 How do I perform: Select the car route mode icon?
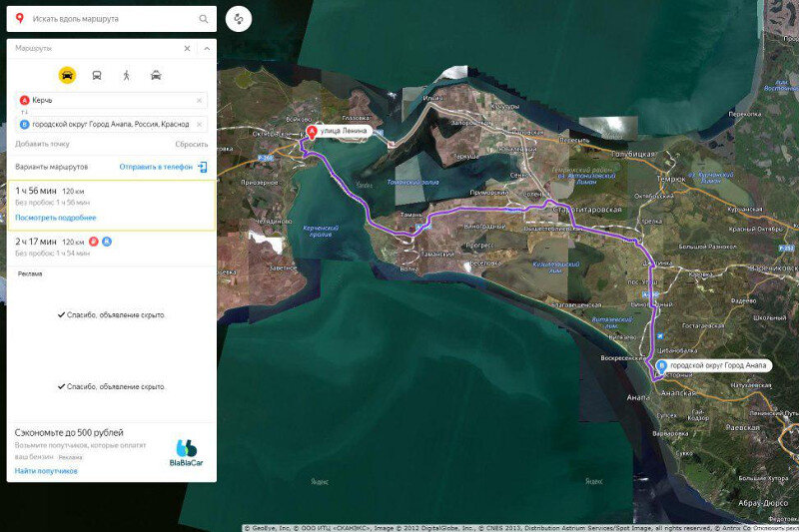(67, 75)
